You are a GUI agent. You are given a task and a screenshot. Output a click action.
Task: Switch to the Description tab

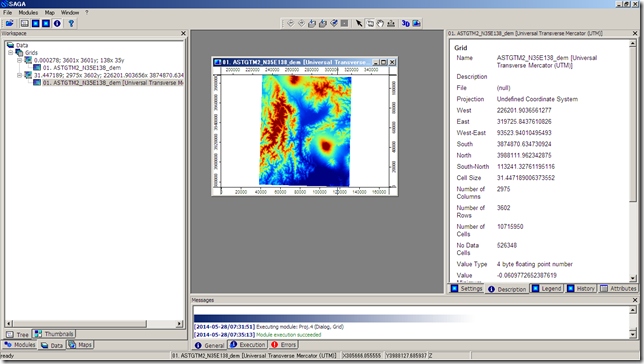pos(507,289)
